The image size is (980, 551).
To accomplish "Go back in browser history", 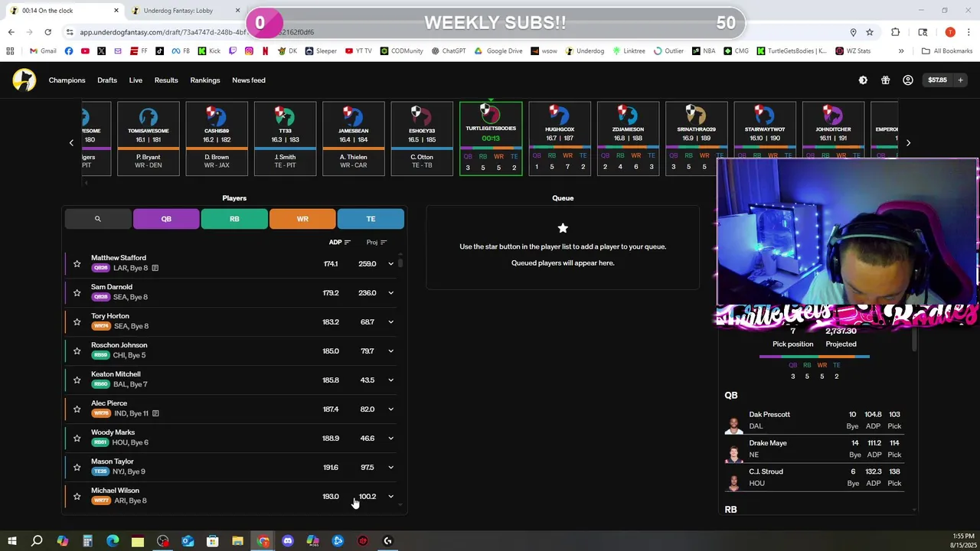I will coord(11,32).
